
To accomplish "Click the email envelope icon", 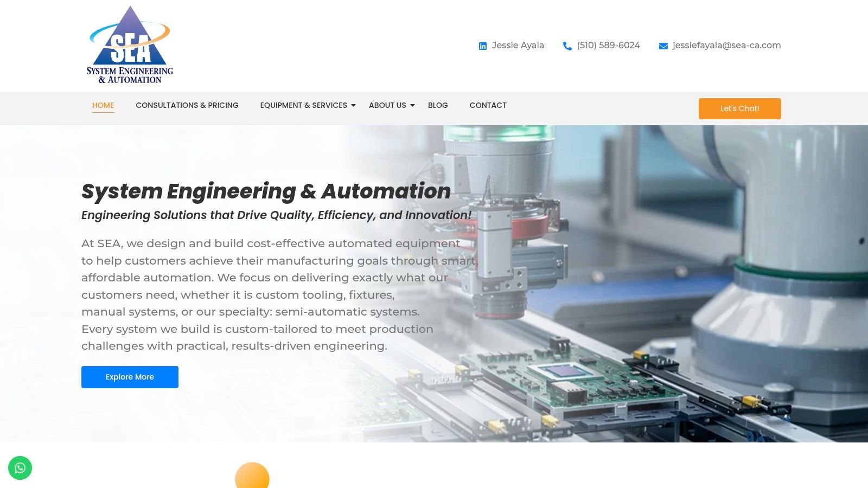I will point(663,46).
